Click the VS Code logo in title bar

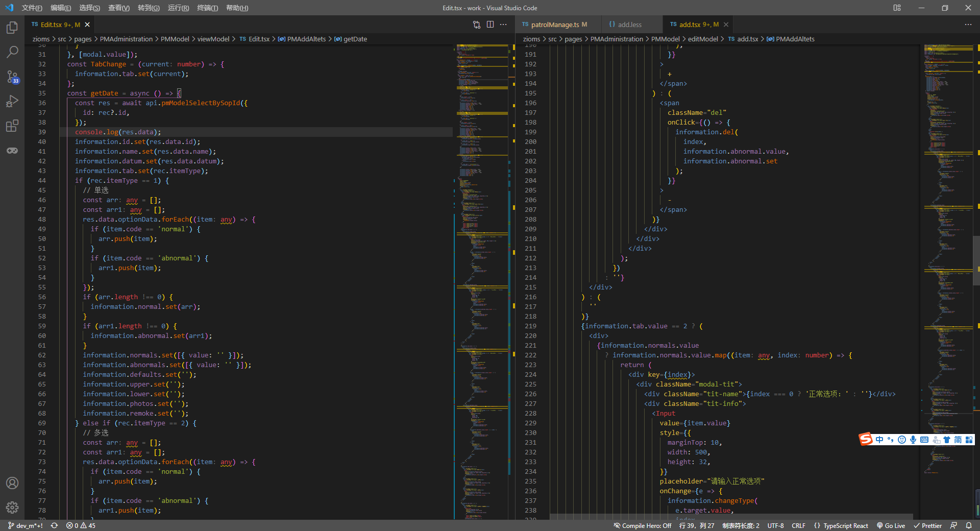(9, 8)
